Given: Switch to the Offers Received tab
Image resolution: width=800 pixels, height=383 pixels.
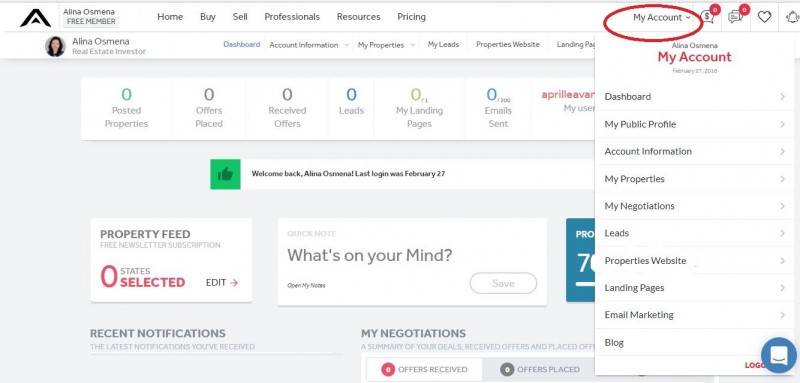Looking at the screenshot, I should 424,369.
